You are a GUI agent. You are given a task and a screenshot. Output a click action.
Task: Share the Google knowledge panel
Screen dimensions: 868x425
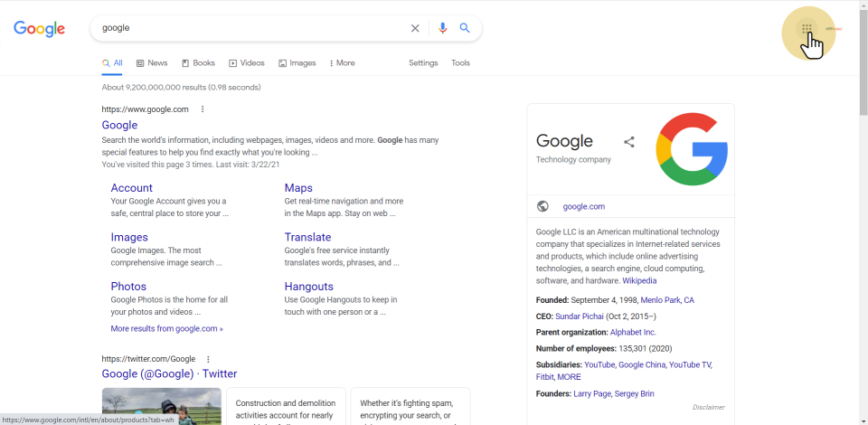(x=629, y=142)
